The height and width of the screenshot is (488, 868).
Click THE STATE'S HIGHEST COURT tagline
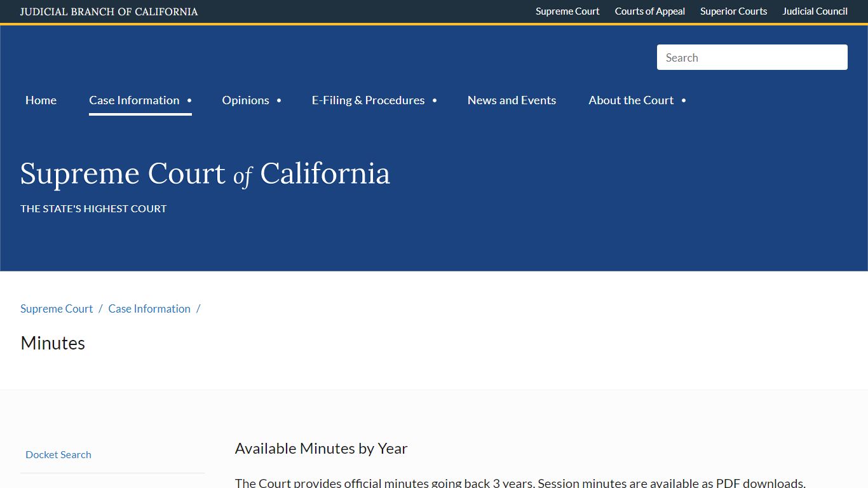(93, 208)
